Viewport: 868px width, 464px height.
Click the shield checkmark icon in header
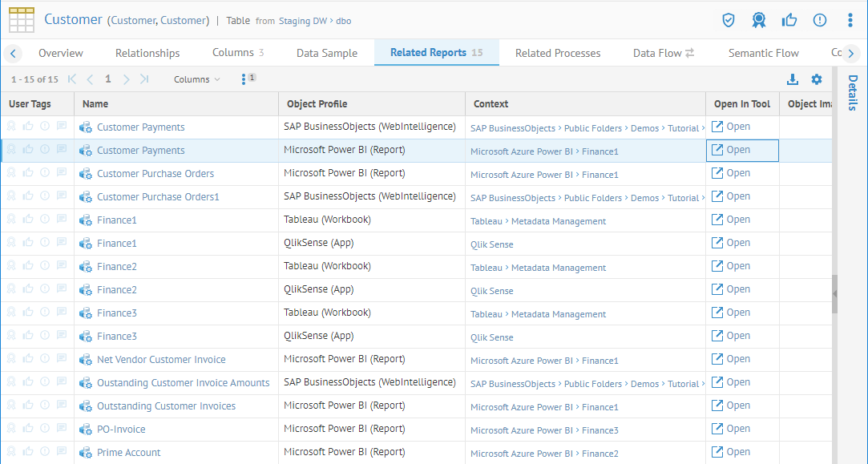pyautogui.click(x=729, y=20)
